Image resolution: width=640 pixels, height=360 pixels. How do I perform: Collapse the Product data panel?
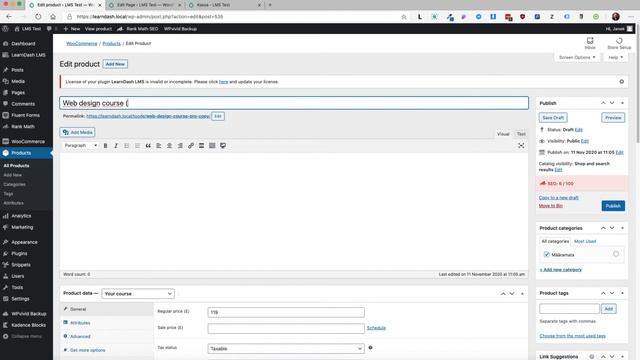pyautogui.click(x=522, y=294)
